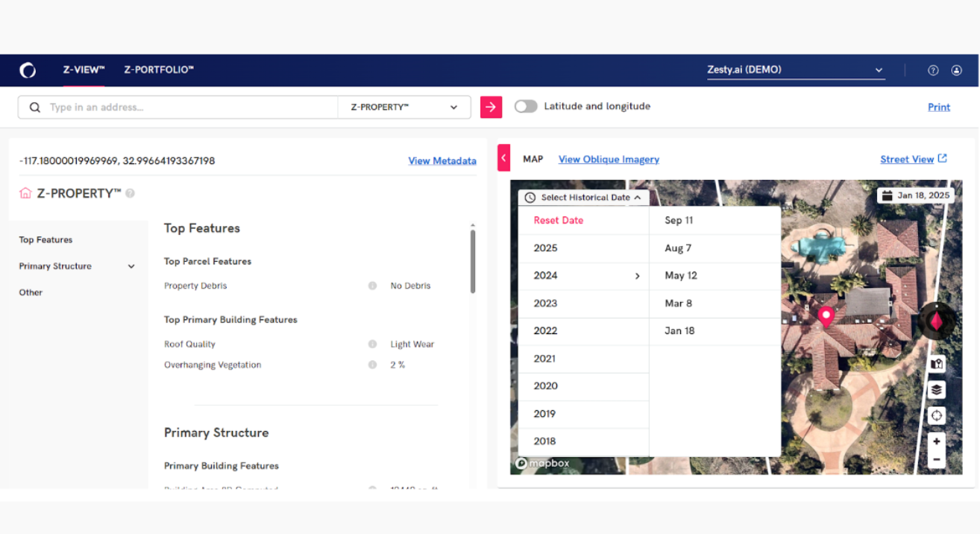
Task: Choose the Sep 11 date
Action: point(715,221)
